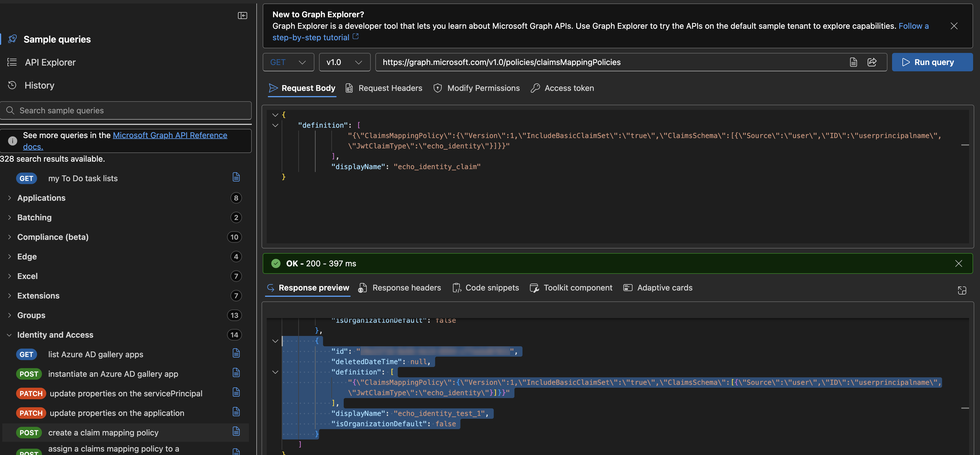
Task: Open the Access token tab
Action: point(562,88)
